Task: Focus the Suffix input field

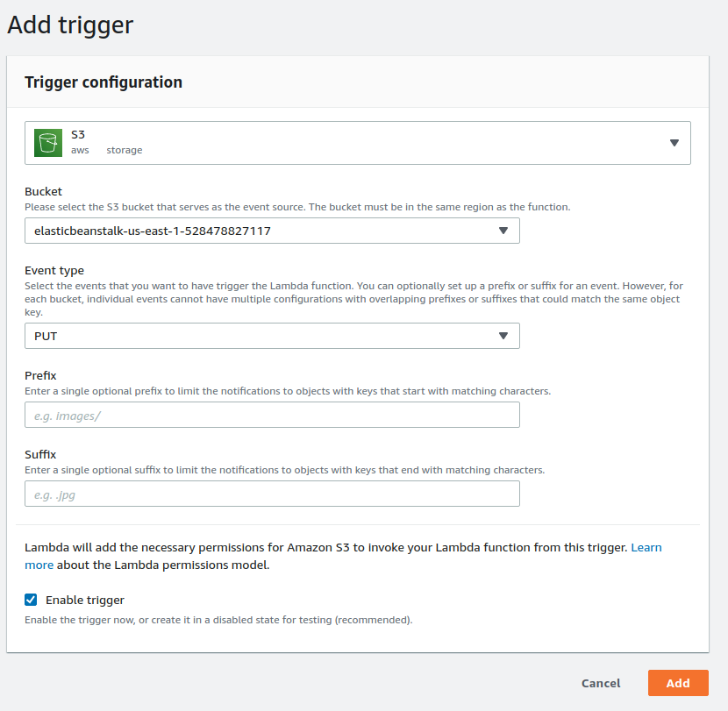Action: 272,494
